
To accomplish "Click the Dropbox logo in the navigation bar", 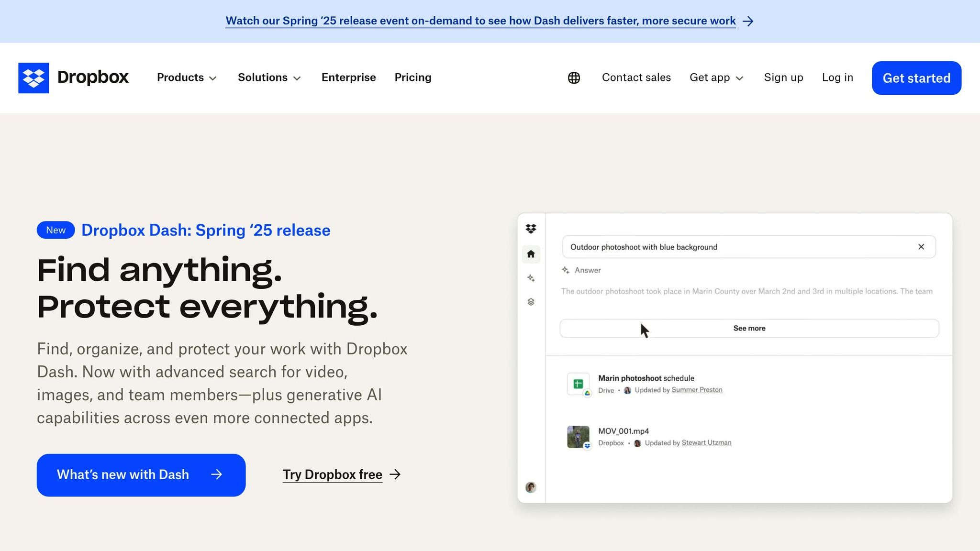I will click(x=73, y=77).
